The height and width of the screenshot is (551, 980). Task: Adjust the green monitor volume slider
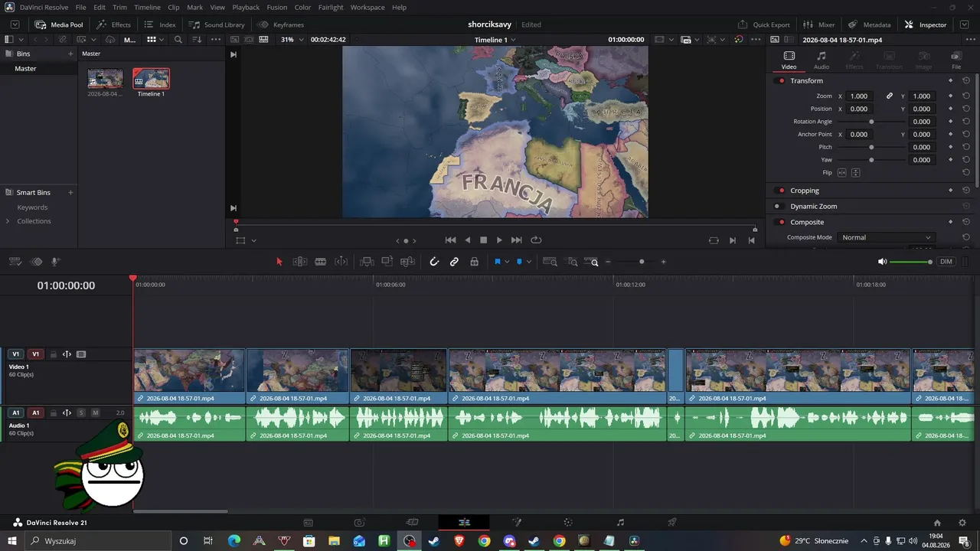click(910, 262)
